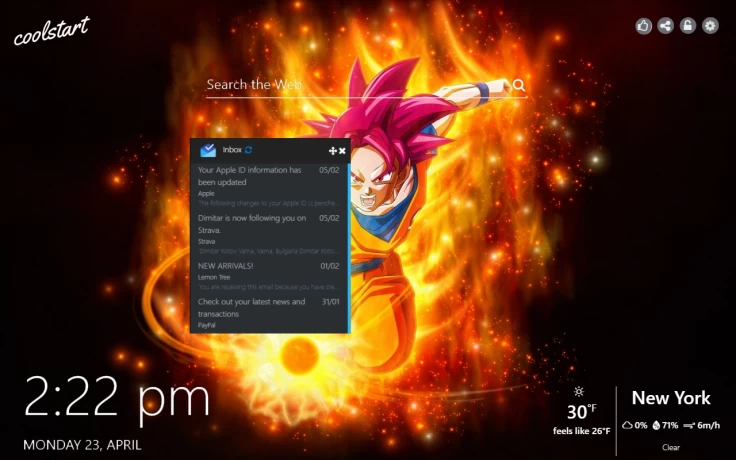Click the thumbs-up like icon
This screenshot has width=736, height=460.
pos(644,25)
